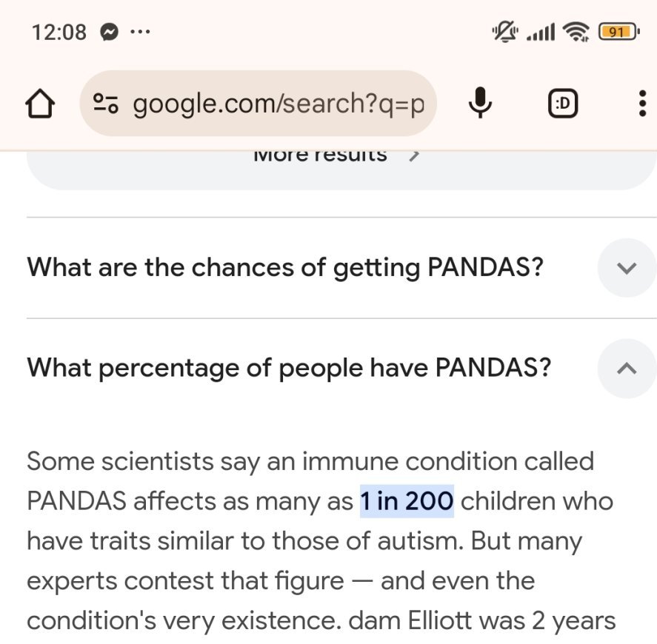Tap the silent mode bell icon
Viewport: 657px width, 644px height.
[x=505, y=32]
